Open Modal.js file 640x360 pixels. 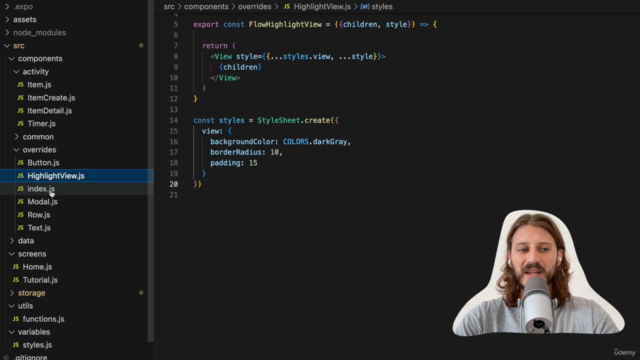(42, 202)
